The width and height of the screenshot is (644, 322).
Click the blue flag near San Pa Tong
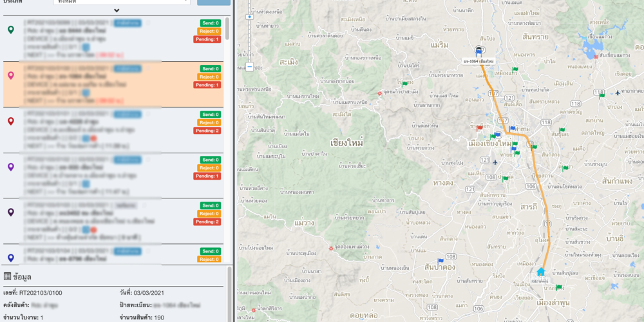(440, 261)
